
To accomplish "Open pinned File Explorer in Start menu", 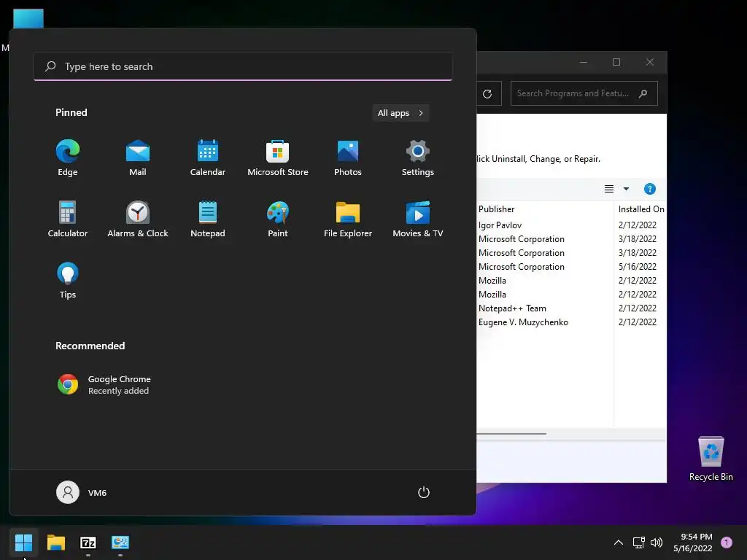I will (348, 219).
